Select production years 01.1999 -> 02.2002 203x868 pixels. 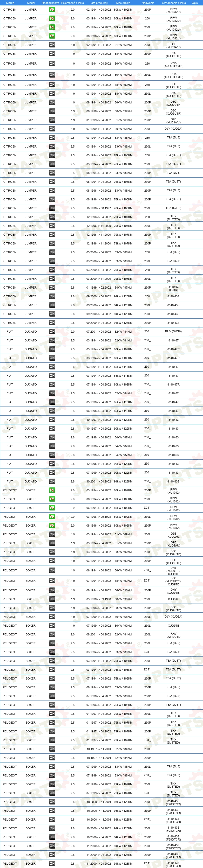[x=98, y=288]
